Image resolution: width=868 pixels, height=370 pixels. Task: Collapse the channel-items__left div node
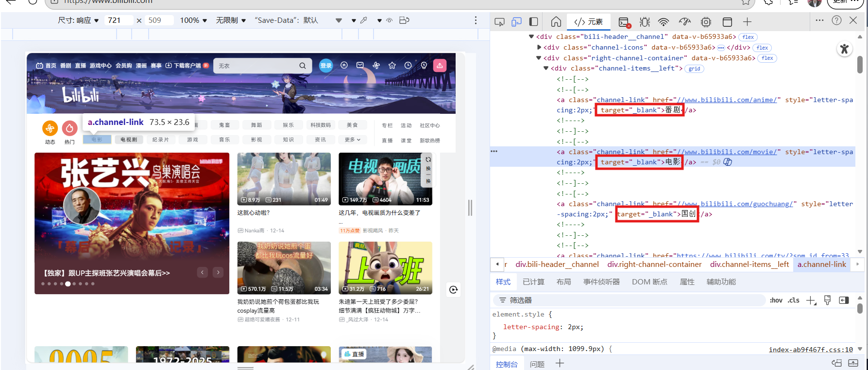(x=546, y=69)
